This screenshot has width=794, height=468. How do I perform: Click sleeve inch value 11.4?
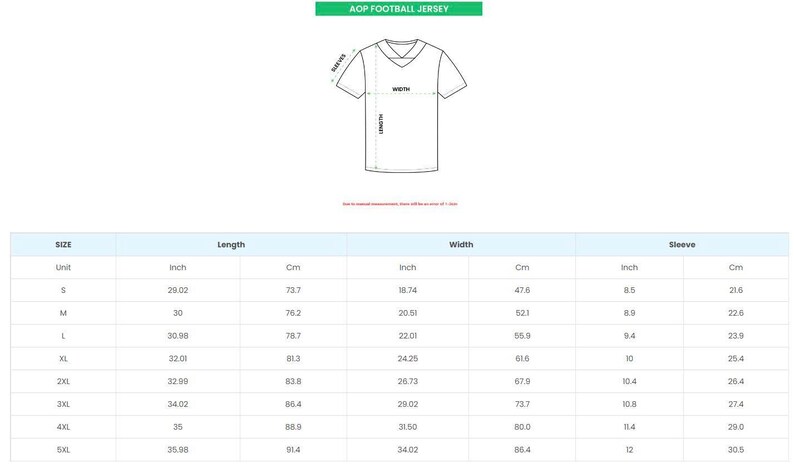[x=629, y=427]
